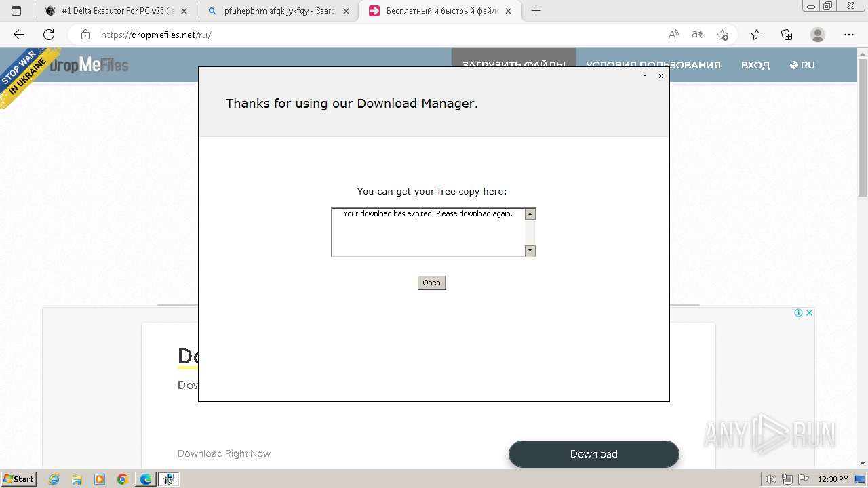Go back to the previous page
868x488 pixels.
19,35
